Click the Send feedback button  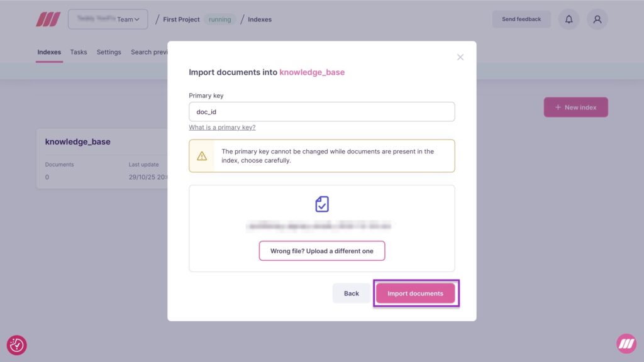(521, 19)
